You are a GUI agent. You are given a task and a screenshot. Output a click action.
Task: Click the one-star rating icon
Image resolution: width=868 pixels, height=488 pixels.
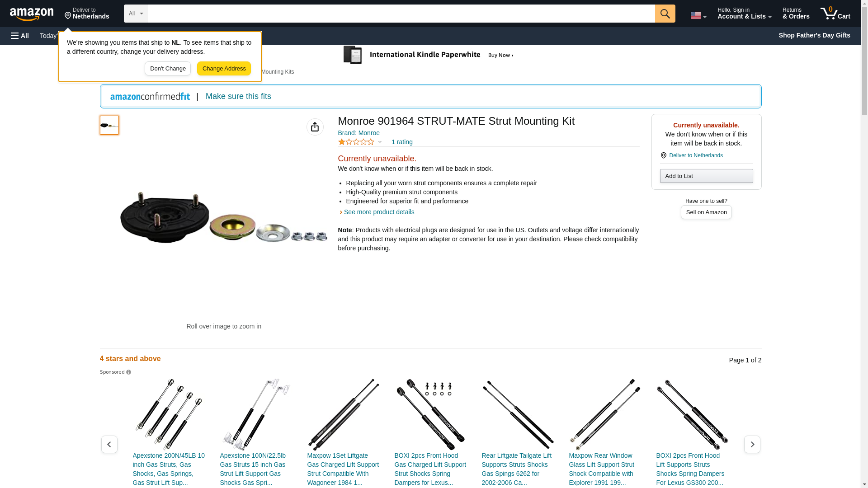(x=356, y=142)
